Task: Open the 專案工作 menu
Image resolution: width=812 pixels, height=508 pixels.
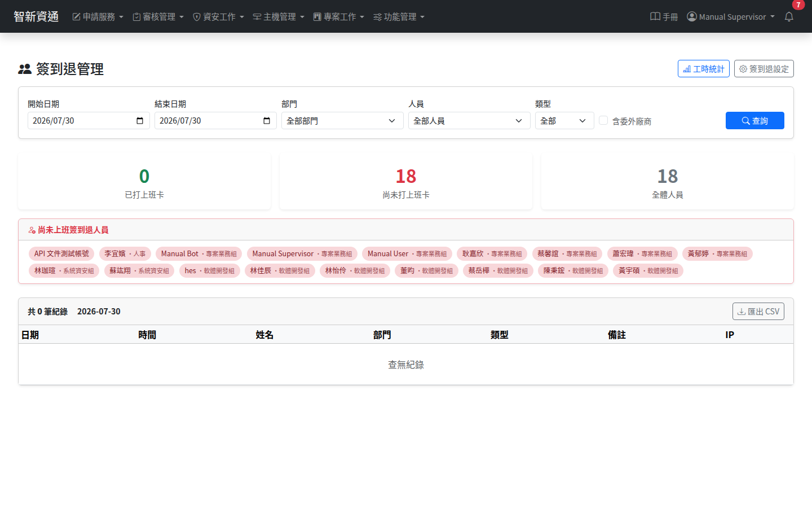Action: 339,17
